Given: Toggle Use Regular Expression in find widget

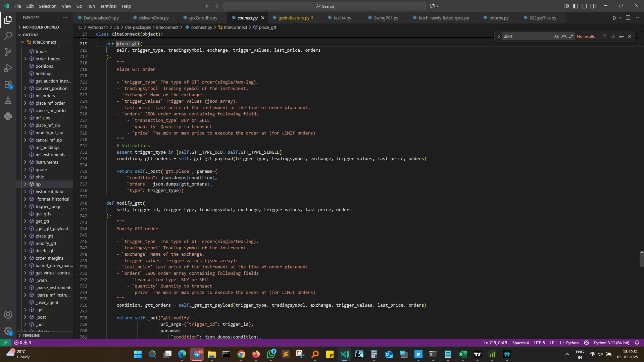Looking at the screenshot, I should point(571,36).
